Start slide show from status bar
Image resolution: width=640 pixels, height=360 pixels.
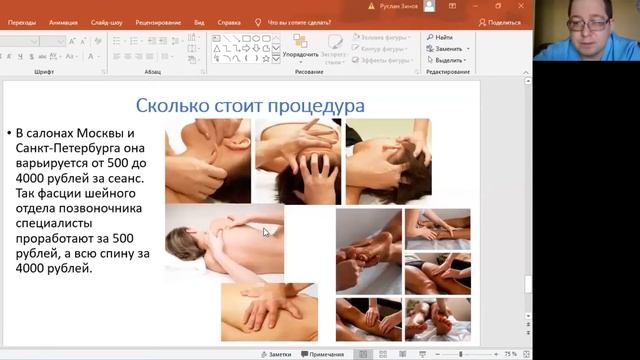[x=422, y=354]
